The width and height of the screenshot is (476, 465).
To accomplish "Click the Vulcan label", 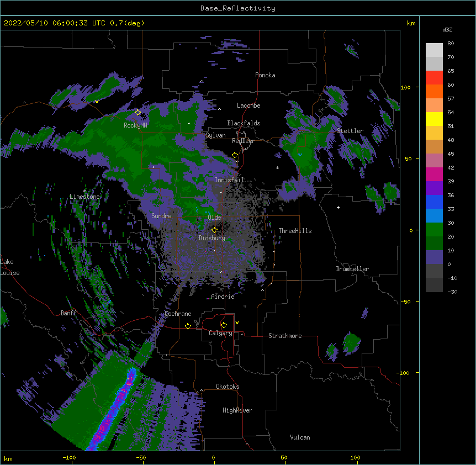I will pos(300,437).
